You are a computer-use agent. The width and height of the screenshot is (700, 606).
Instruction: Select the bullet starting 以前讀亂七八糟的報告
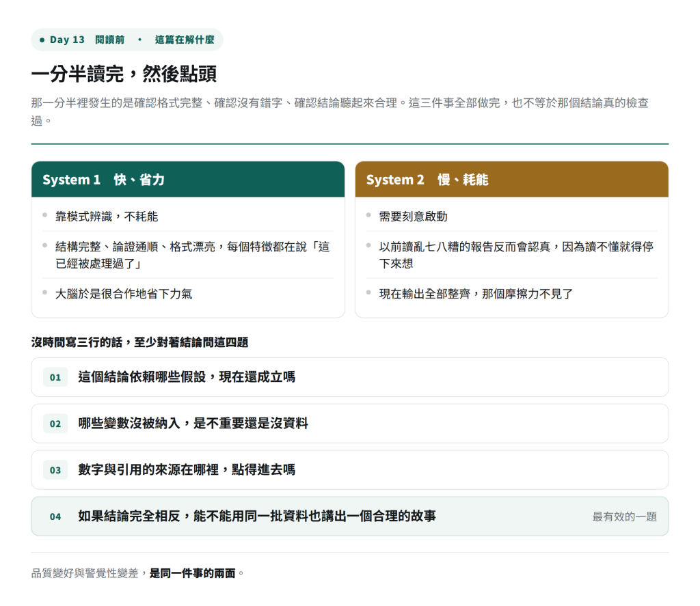tap(516, 255)
